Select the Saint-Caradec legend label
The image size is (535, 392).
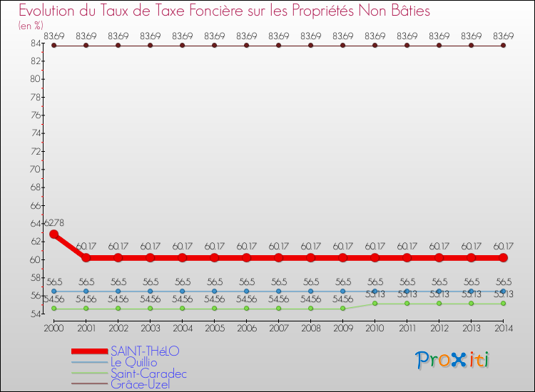(149, 373)
